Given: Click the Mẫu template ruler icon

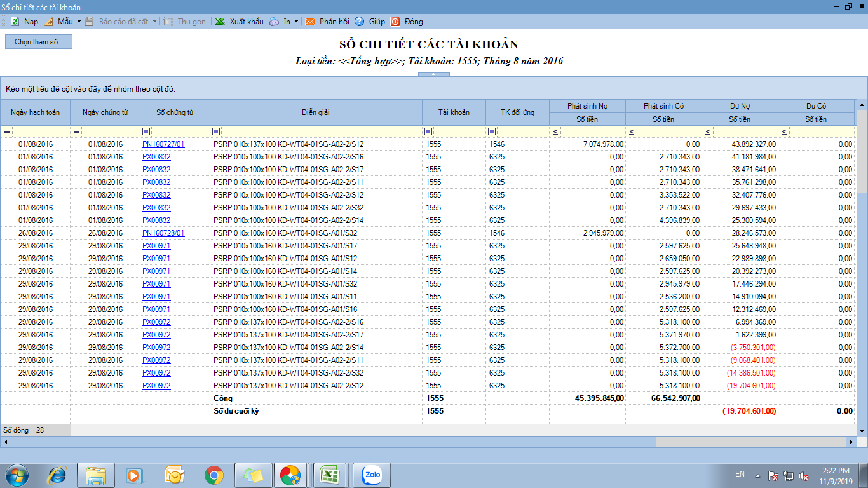Looking at the screenshot, I should [49, 22].
